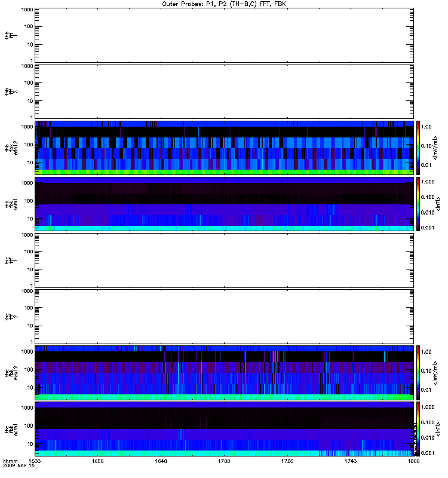Click the <|nT|> units label beside thc scm1 colorbar
The height and width of the screenshot is (478, 448).
pos(438,429)
